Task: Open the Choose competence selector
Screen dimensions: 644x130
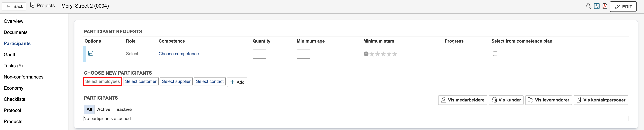Action: (x=179, y=54)
